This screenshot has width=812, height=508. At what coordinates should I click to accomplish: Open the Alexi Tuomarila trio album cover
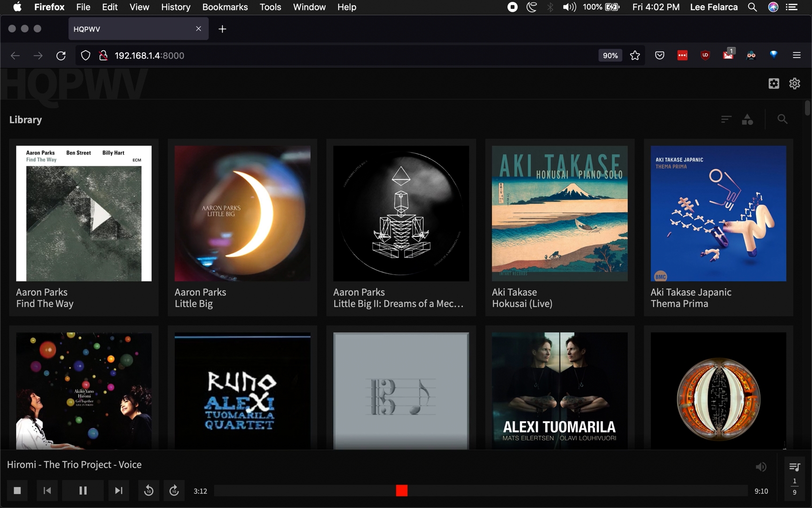[560, 391]
